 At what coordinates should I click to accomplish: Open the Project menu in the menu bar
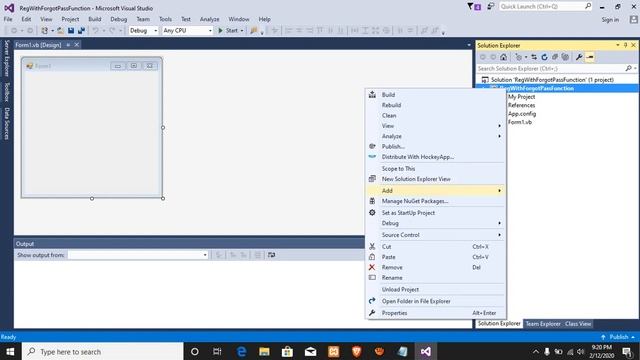pos(70,19)
